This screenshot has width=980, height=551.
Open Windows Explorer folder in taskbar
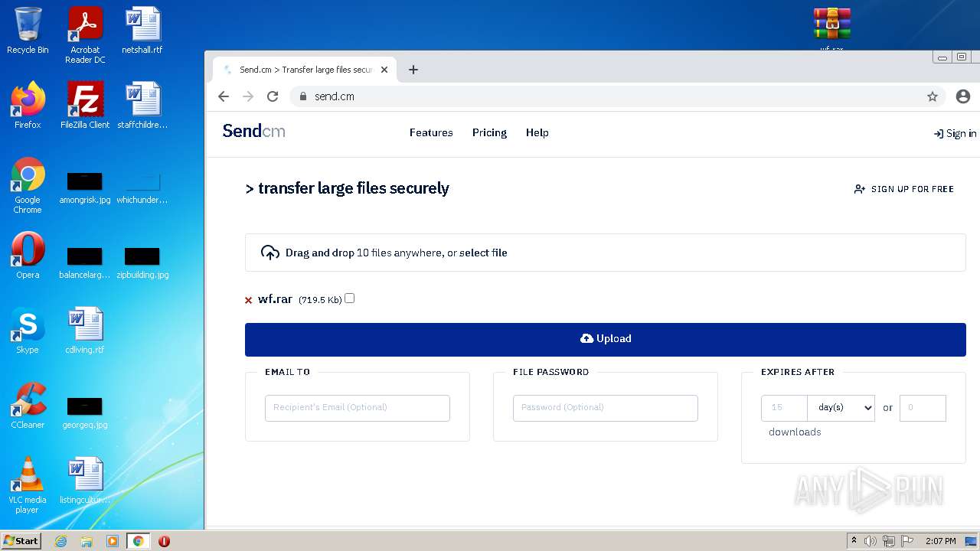click(87, 541)
